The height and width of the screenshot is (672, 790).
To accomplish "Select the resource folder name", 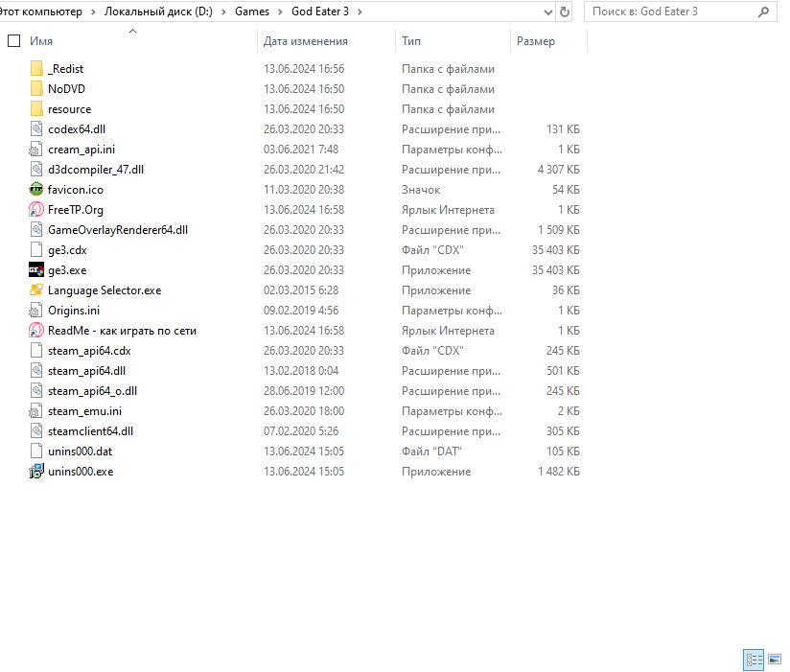I will click(70, 109).
